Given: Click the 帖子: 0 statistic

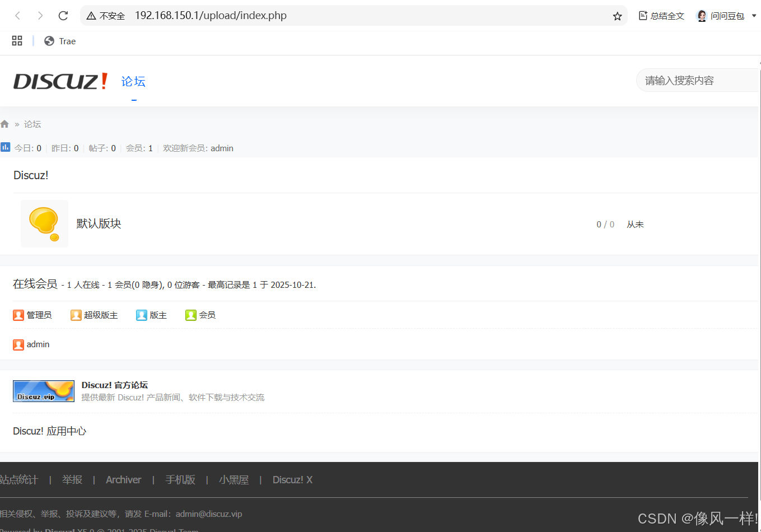Looking at the screenshot, I should click(102, 148).
